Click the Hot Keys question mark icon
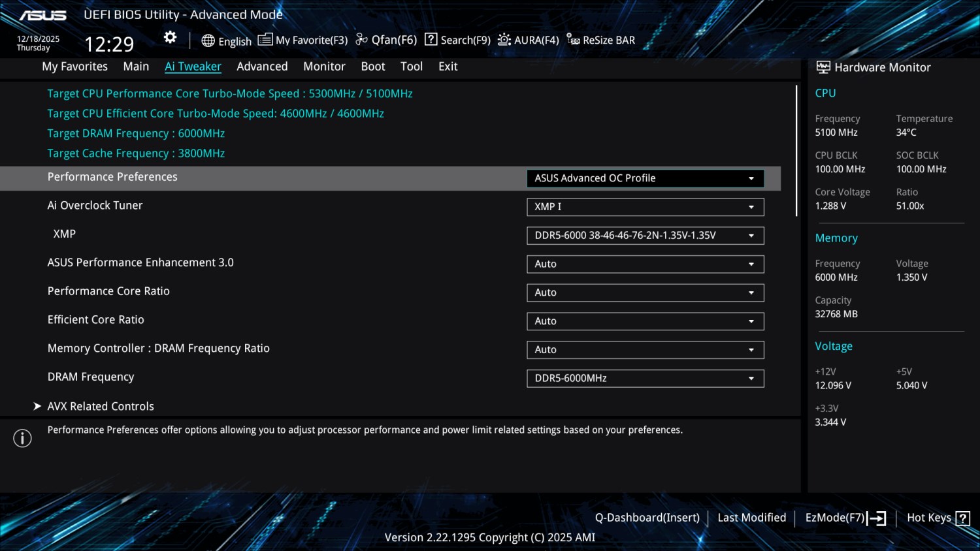980x551 pixels. [962, 518]
